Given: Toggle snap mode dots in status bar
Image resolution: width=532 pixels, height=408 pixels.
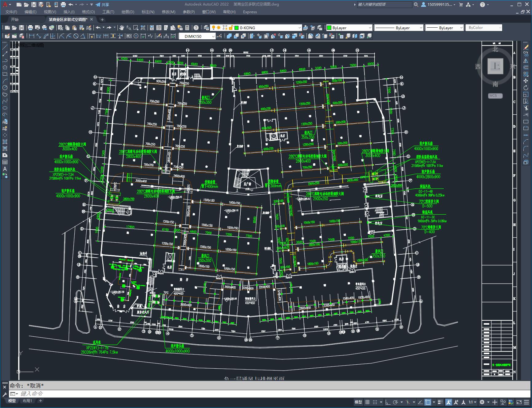Looking at the screenshot, I should pos(375,402).
